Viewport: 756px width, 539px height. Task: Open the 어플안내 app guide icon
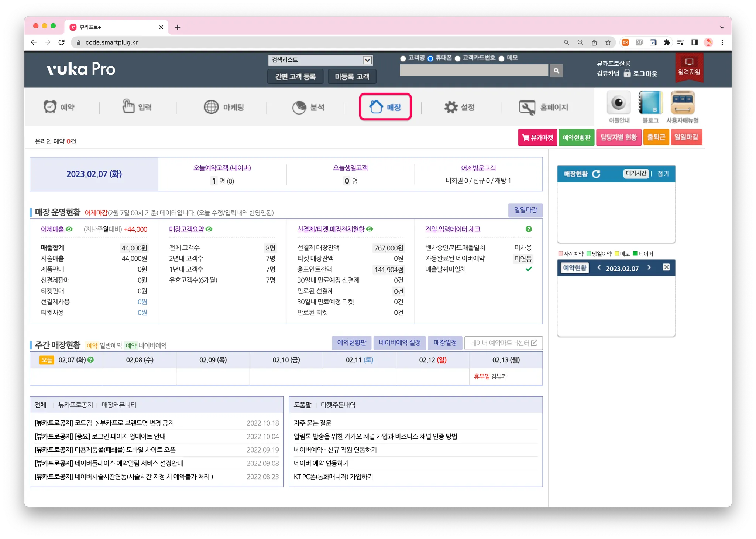pyautogui.click(x=619, y=103)
